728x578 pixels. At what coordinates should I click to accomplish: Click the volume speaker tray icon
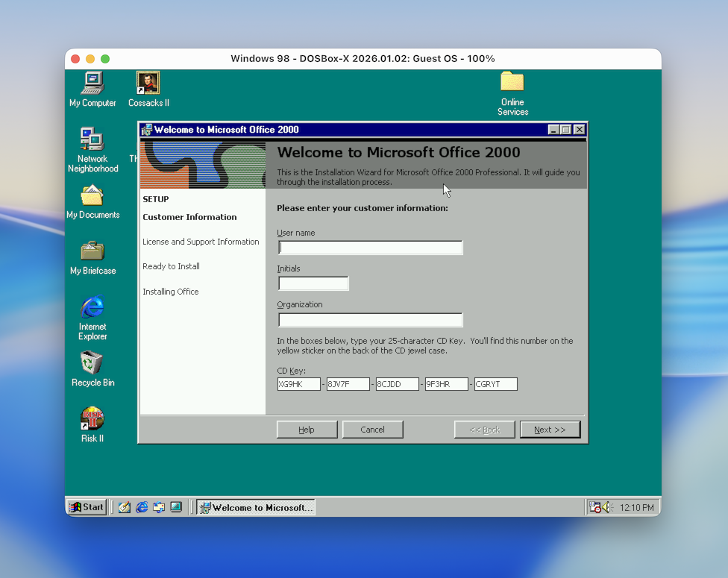(607, 507)
